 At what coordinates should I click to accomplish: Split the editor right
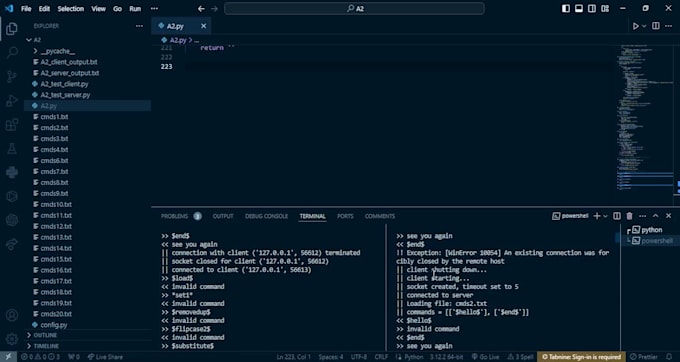[656, 26]
